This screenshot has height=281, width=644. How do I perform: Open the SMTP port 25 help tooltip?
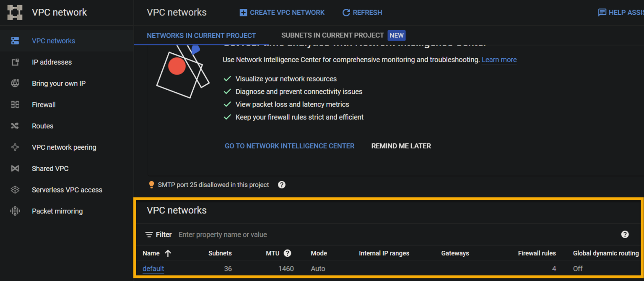[x=281, y=185]
